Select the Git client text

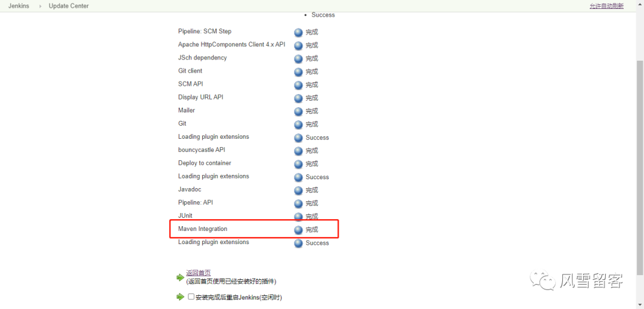coord(190,70)
